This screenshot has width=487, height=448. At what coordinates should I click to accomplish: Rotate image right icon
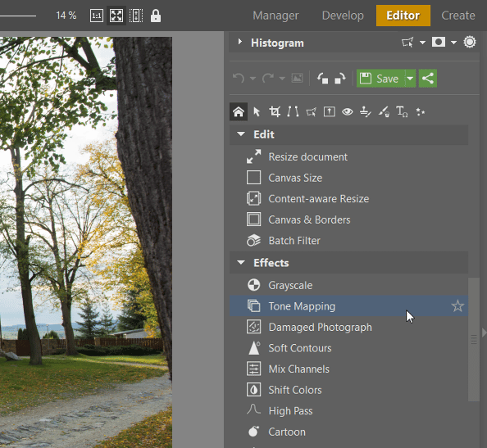tap(339, 78)
